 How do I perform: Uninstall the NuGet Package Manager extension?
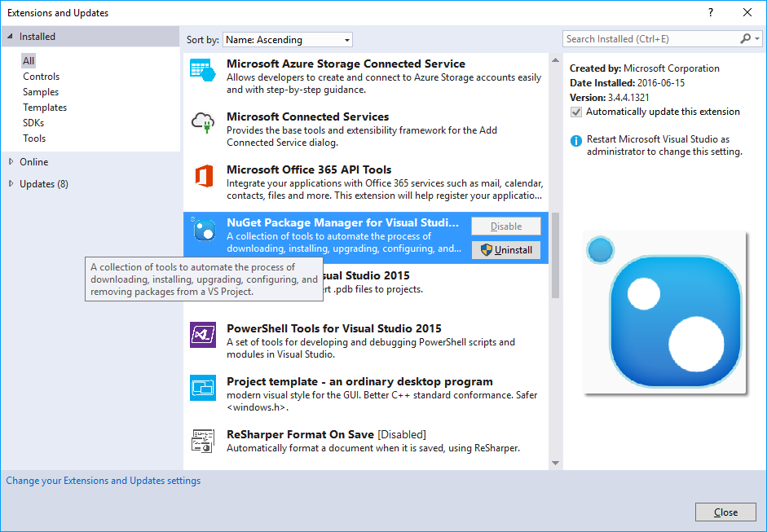505,249
